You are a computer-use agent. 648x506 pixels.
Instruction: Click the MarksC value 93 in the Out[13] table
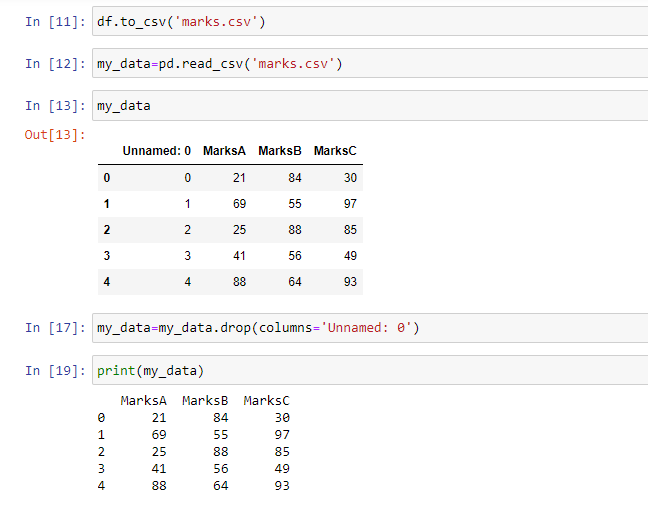coord(350,282)
